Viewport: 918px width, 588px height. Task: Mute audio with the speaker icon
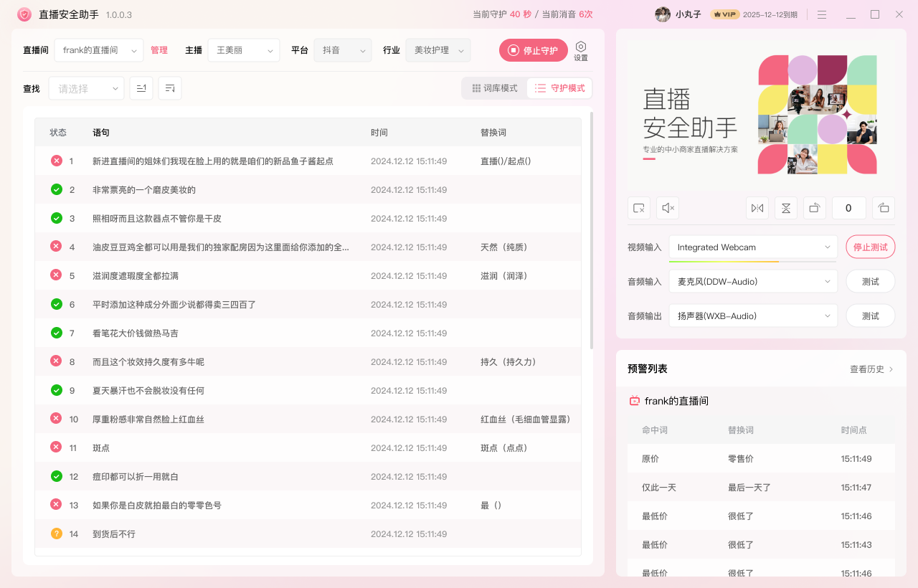click(668, 208)
